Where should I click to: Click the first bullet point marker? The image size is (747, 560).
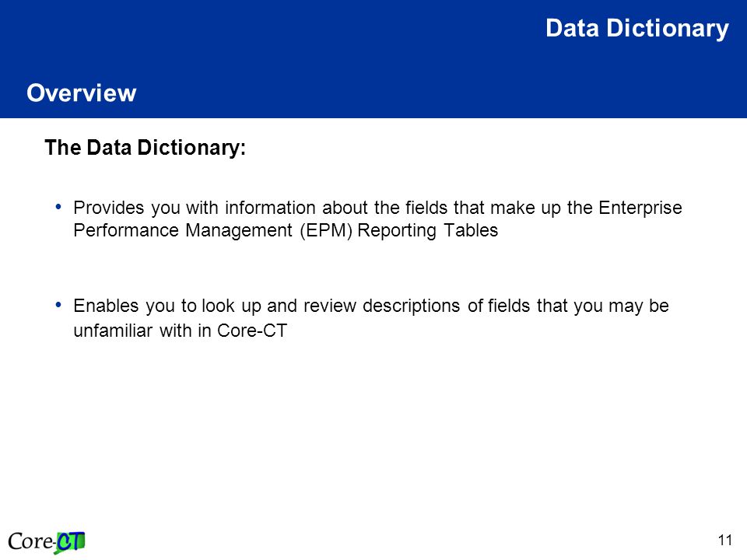[58, 207]
